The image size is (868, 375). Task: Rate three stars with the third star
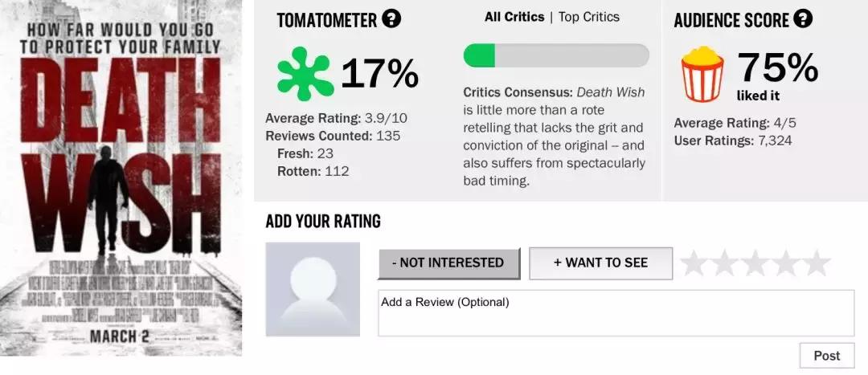click(755, 263)
